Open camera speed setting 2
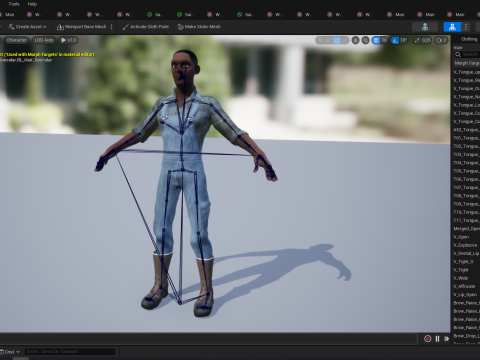Viewport: 480px width, 360px height. [x=441, y=40]
